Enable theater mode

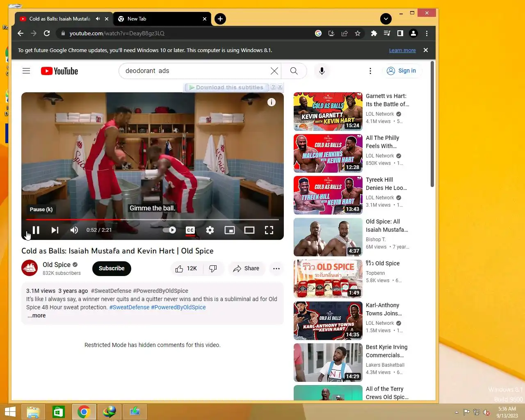[249, 230]
